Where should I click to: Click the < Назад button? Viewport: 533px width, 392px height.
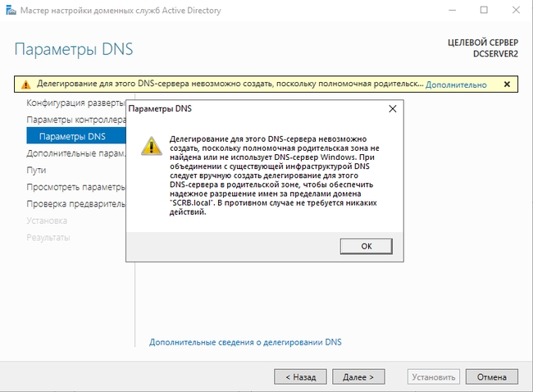point(300,377)
